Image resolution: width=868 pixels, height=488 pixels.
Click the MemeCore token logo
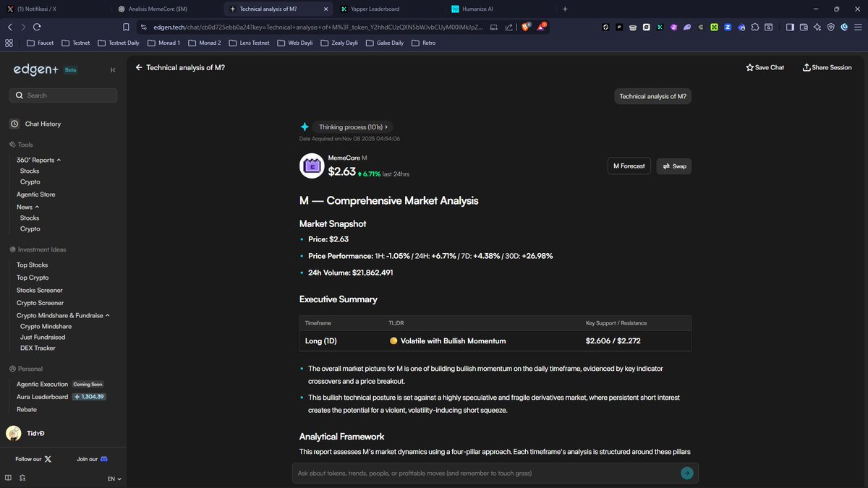point(312,166)
